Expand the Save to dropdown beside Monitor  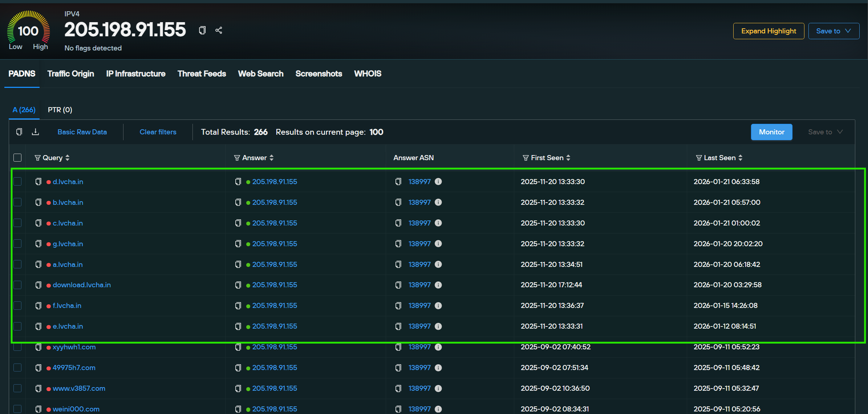point(825,132)
